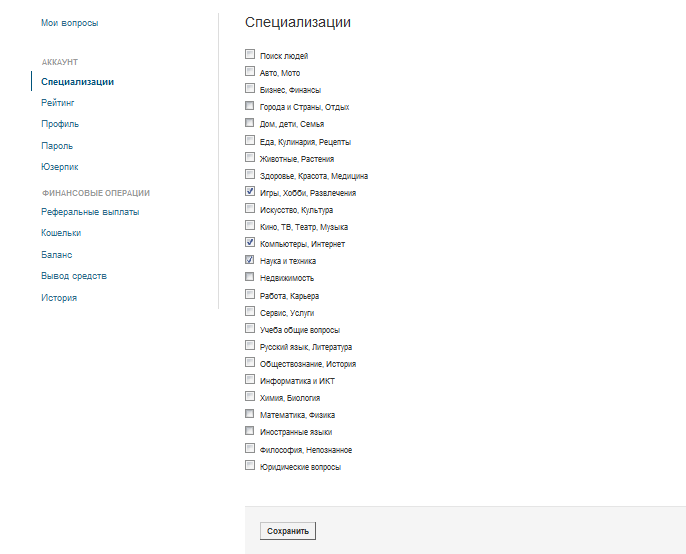
Task: Check the Авто, Мото specialization
Action: (250, 72)
